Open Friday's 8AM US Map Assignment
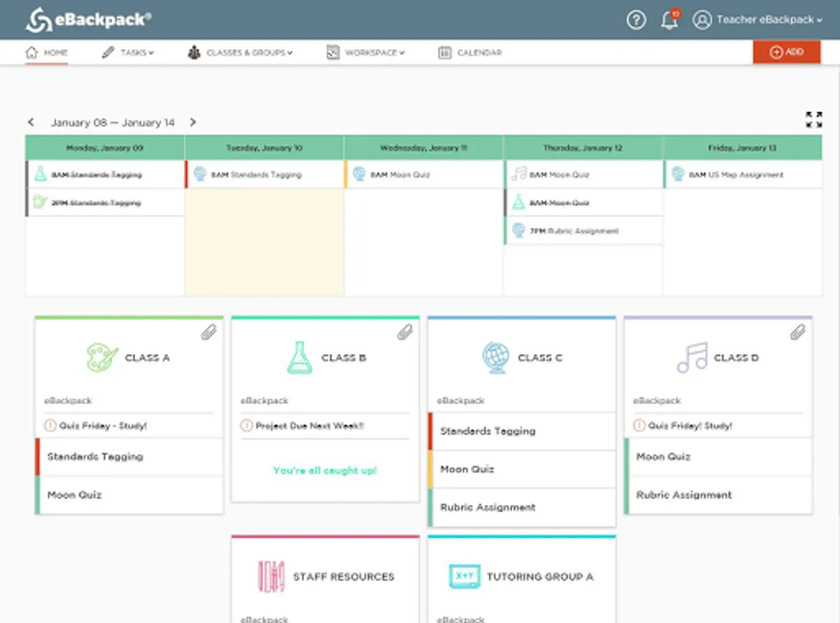Viewport: 840px width, 623px height. click(743, 174)
